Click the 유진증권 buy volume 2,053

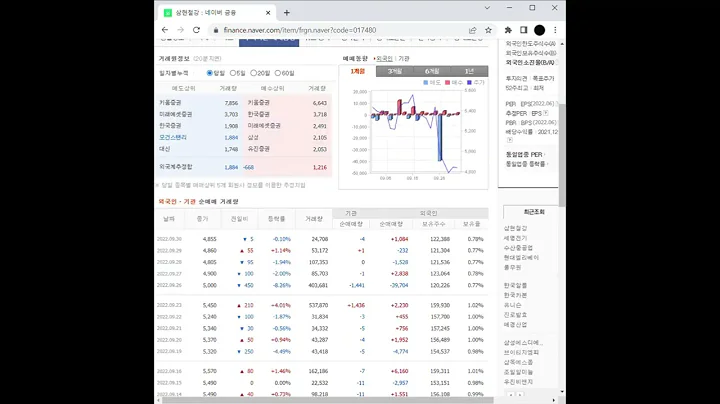pyautogui.click(x=320, y=149)
